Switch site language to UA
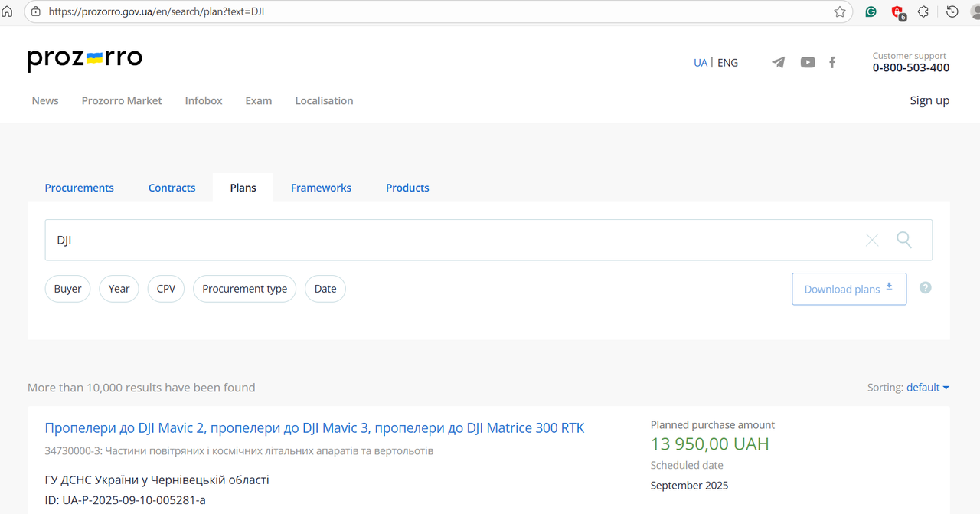Viewport: 980px width, 514px height. tap(701, 63)
